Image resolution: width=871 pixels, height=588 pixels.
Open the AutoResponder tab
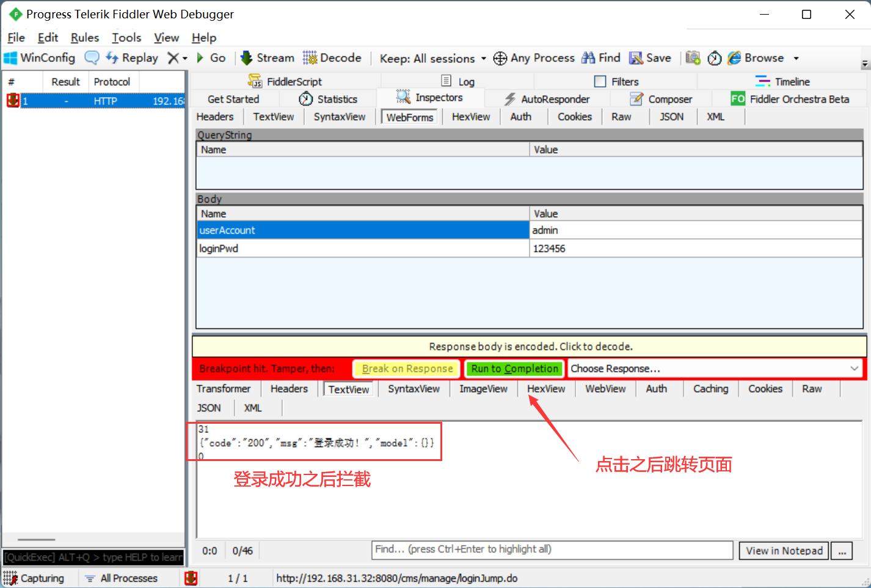pyautogui.click(x=547, y=99)
